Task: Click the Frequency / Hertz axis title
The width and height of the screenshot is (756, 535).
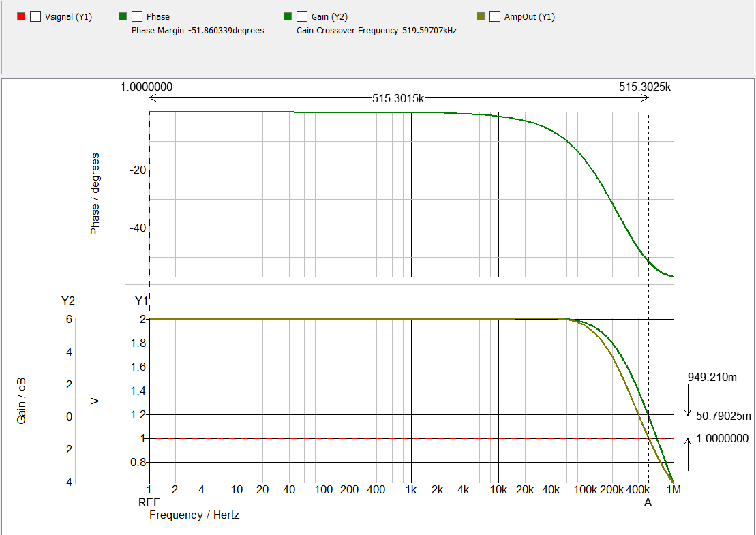Action: pyautogui.click(x=194, y=515)
